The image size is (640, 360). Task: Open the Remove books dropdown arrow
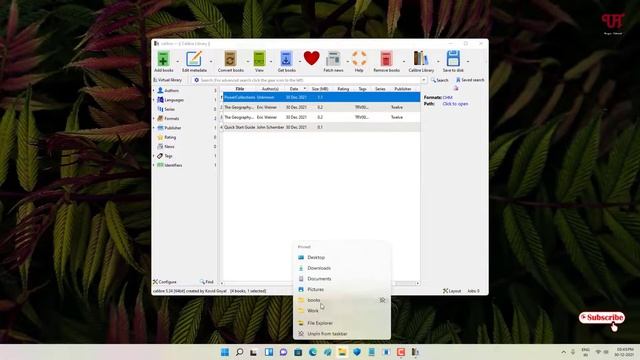[x=404, y=62]
